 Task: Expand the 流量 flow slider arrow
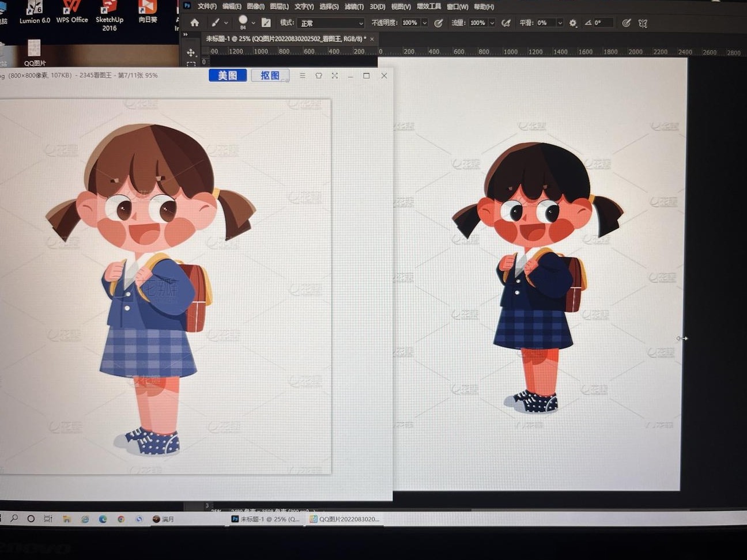tap(492, 23)
